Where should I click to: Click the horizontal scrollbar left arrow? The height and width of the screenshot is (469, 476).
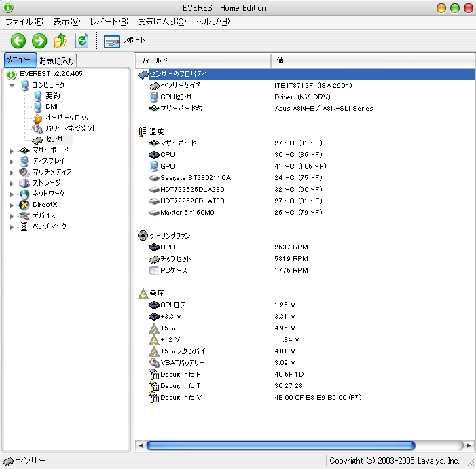coord(141,446)
